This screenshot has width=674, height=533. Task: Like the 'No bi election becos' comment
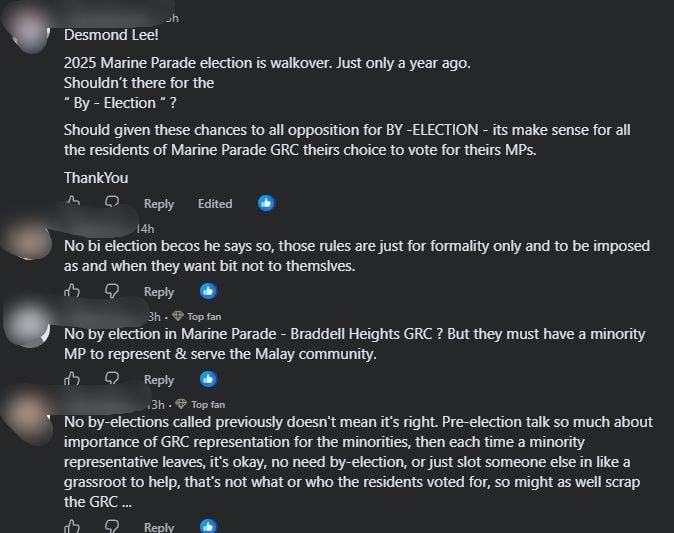tap(72, 291)
